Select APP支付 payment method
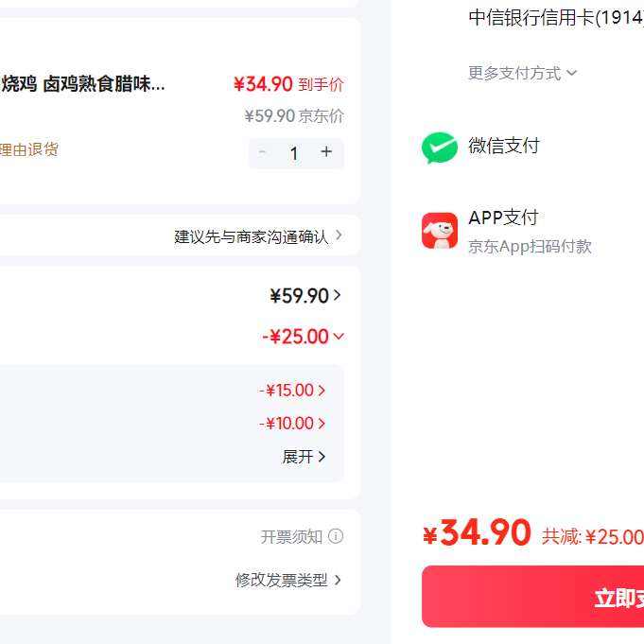 point(503,218)
